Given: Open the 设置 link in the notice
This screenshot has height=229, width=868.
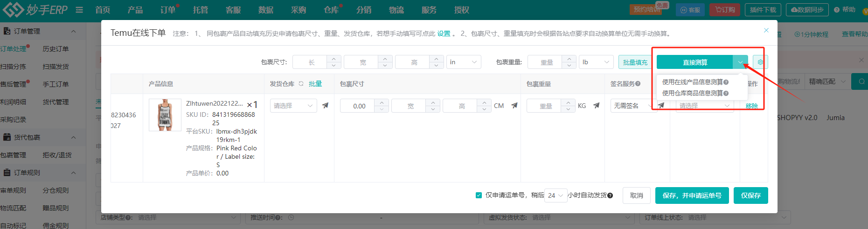Looking at the screenshot, I should coord(444,34).
